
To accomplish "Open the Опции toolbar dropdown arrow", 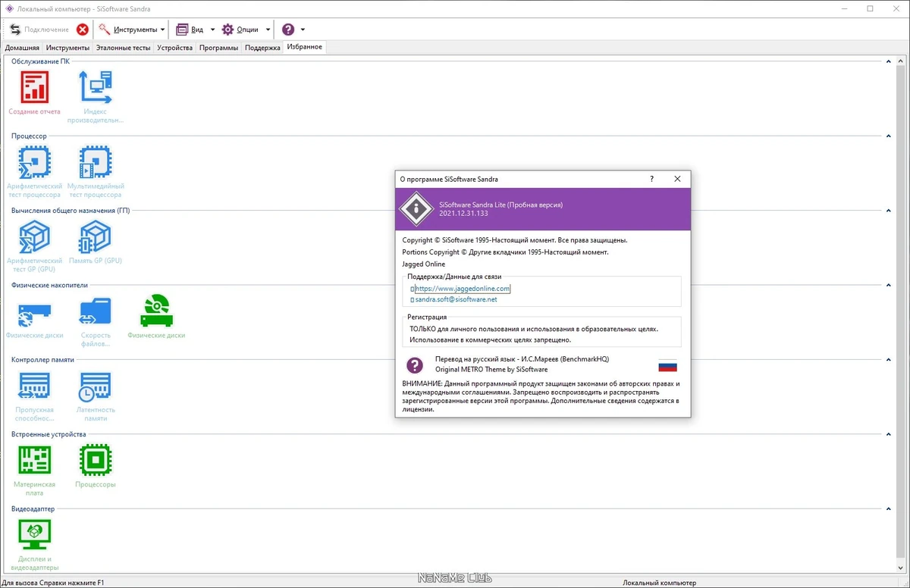I will pos(268,30).
